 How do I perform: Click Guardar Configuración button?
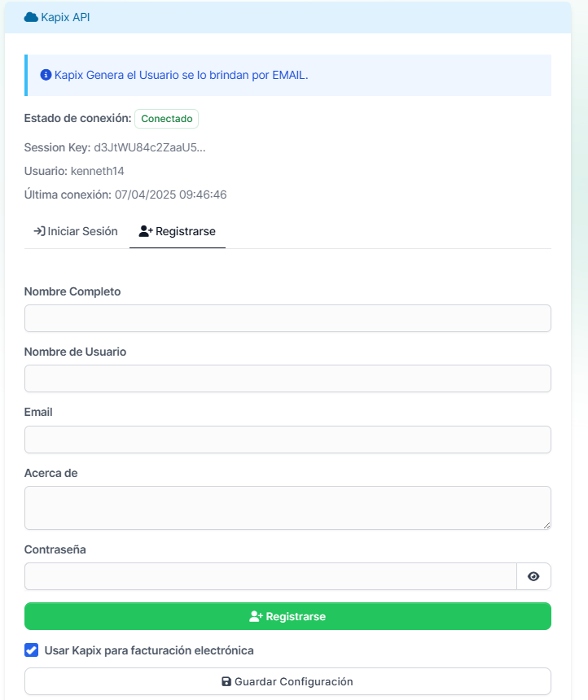pyautogui.click(x=287, y=681)
